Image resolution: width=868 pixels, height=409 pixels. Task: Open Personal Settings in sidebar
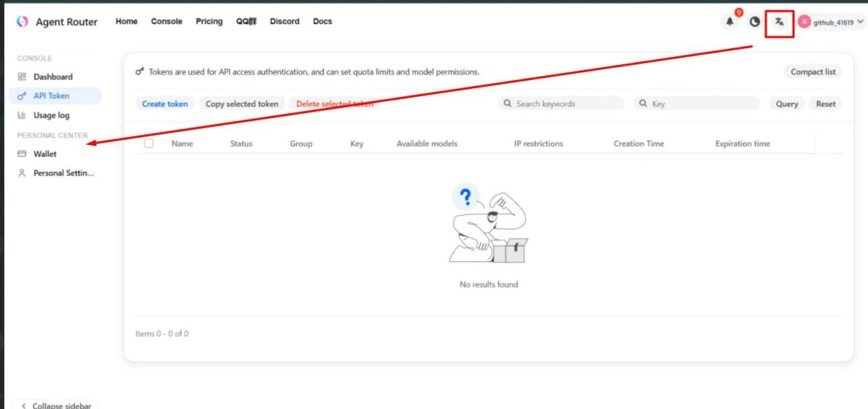pyautogui.click(x=57, y=173)
